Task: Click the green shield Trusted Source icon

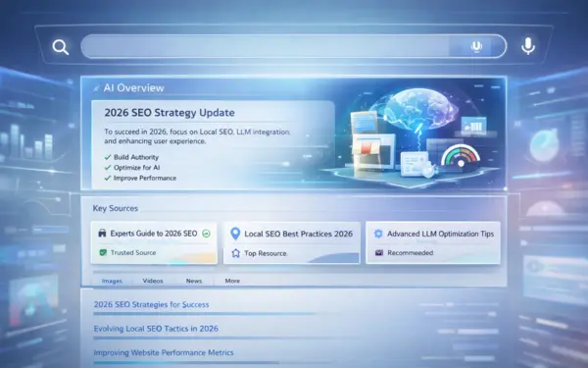Action: pyautogui.click(x=103, y=253)
